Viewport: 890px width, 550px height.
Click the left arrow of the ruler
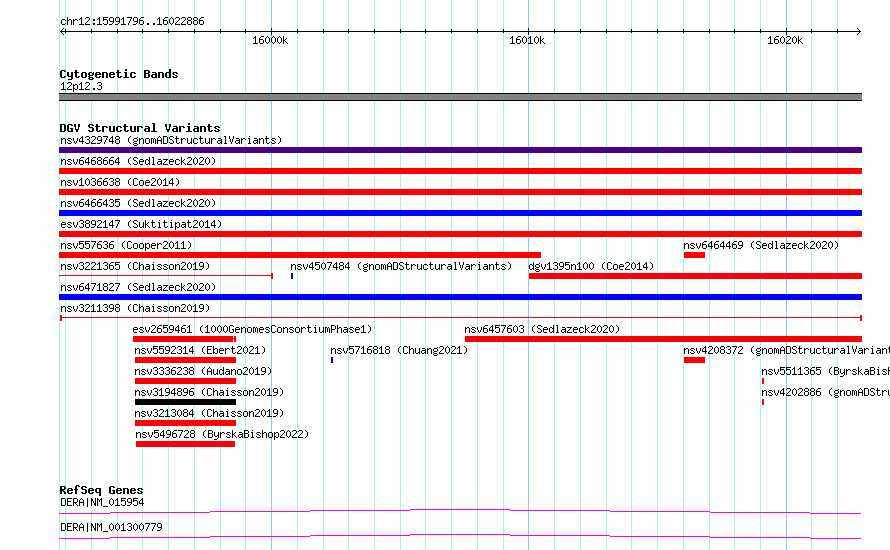click(x=62, y=31)
